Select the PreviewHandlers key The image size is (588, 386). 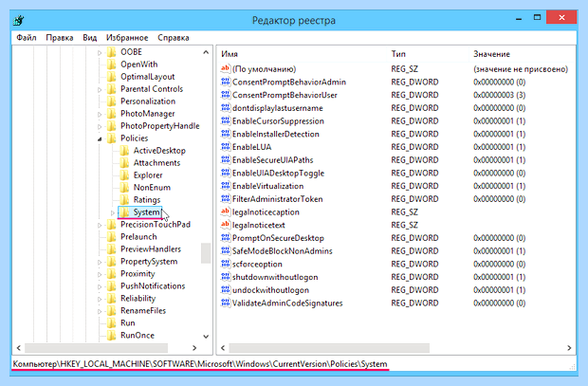151,249
